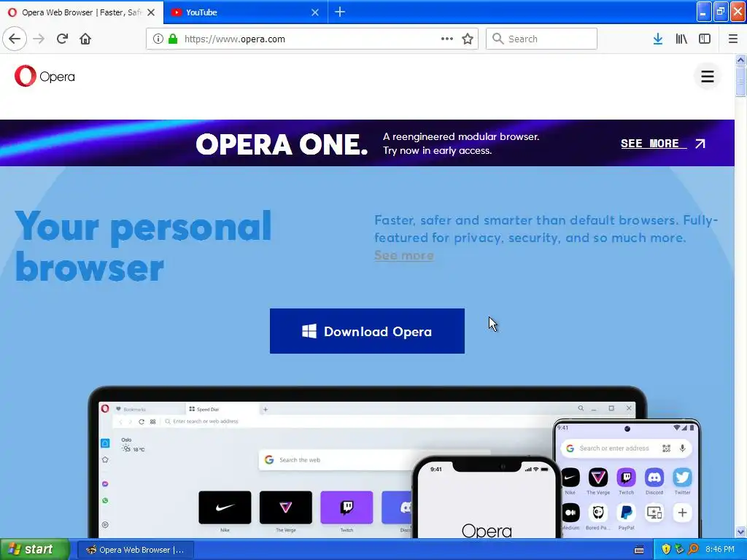Screen dimensions: 747x560
Task: Click the vertical scrollbar up arrow
Action: [740, 60]
